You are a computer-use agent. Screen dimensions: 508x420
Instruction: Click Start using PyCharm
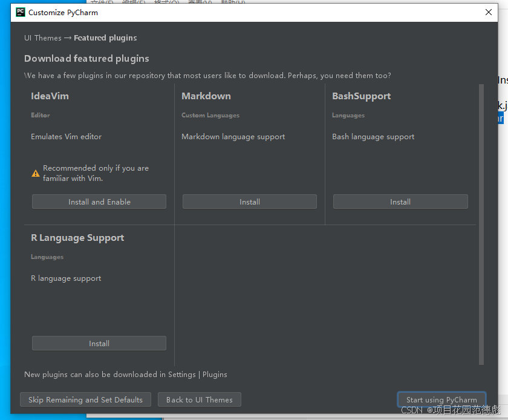(x=441, y=399)
